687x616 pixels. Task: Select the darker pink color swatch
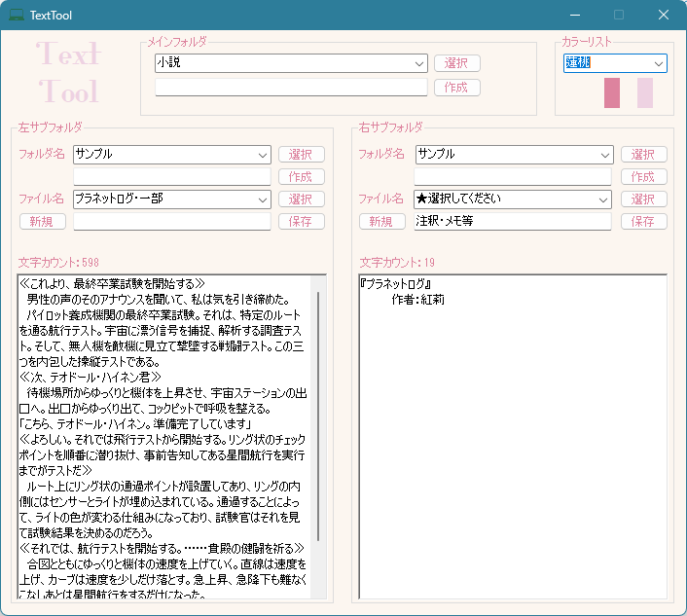612,93
